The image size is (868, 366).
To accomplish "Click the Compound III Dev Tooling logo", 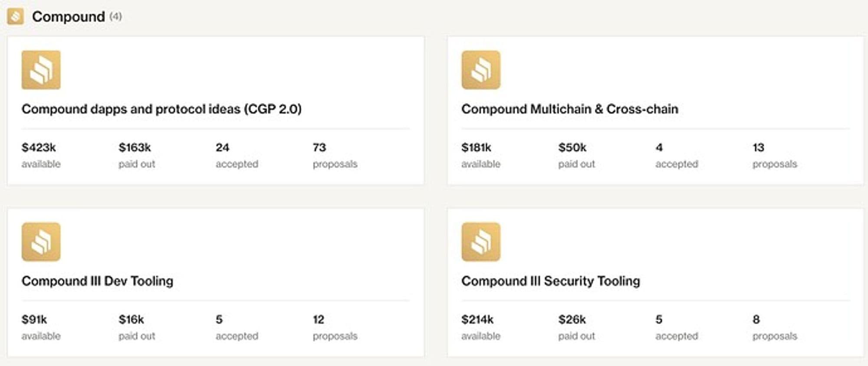I will tap(41, 242).
